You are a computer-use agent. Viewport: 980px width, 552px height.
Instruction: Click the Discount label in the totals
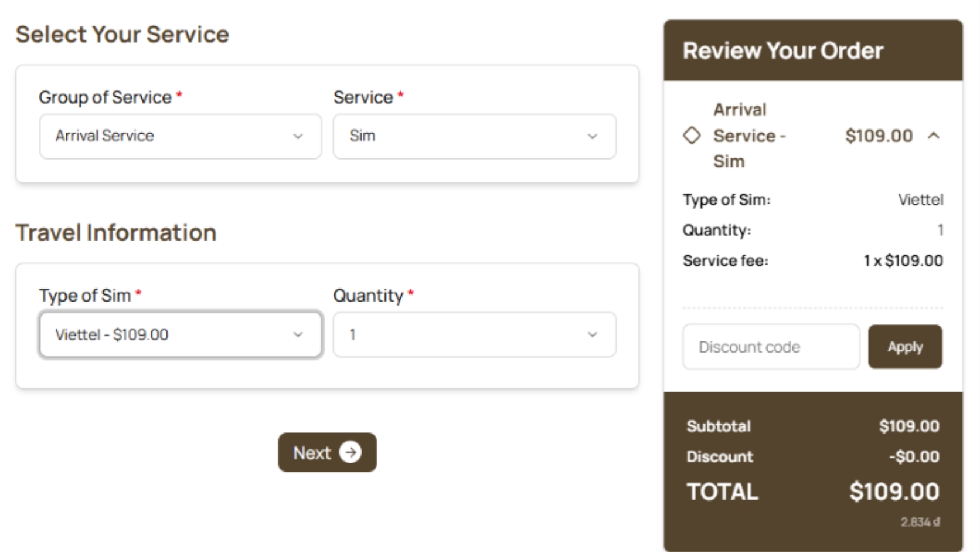pos(720,456)
